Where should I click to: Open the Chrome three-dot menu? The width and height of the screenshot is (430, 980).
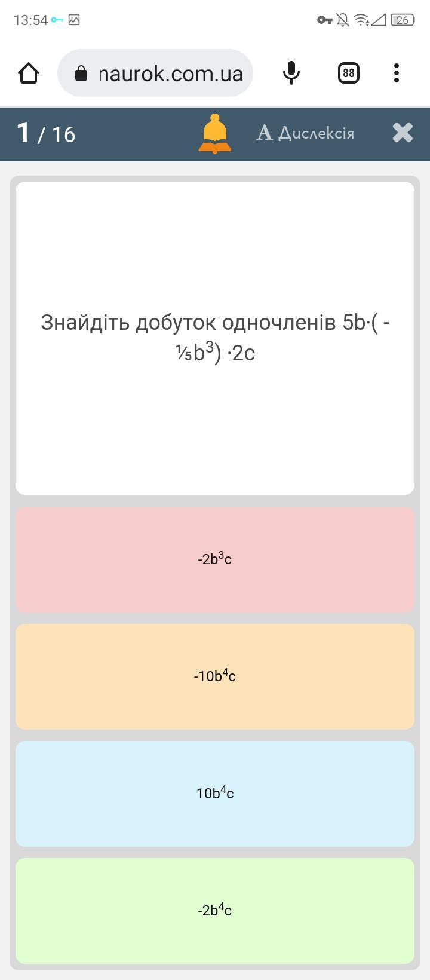(x=397, y=73)
